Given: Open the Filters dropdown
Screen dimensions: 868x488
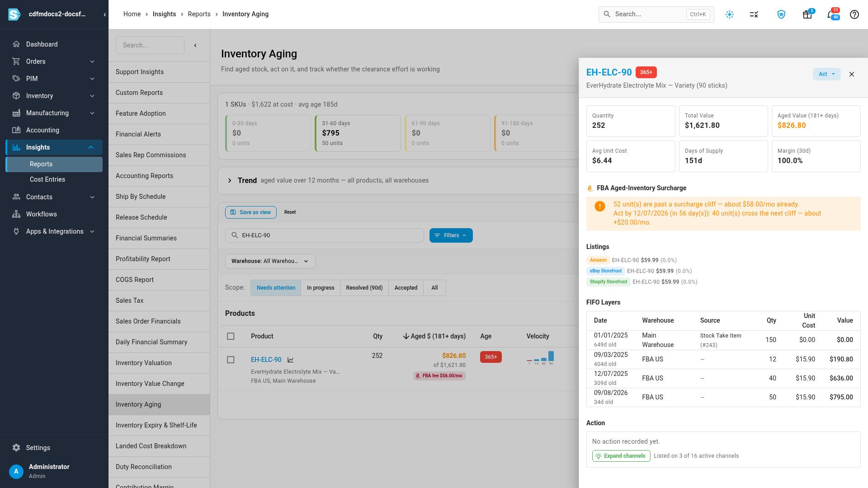Looking at the screenshot, I should tap(451, 235).
